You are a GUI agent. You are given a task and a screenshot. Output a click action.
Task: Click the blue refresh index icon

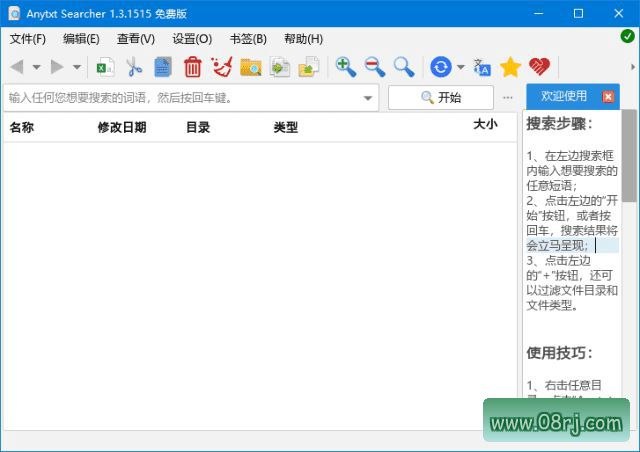pyautogui.click(x=441, y=67)
